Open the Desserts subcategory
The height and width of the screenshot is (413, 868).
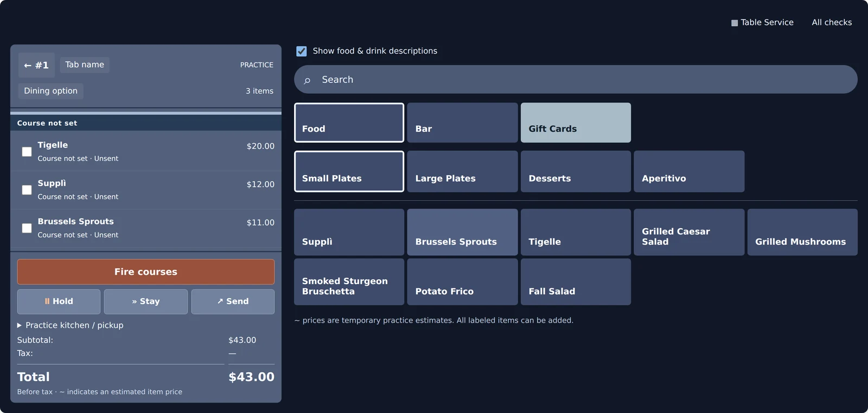pyautogui.click(x=576, y=171)
